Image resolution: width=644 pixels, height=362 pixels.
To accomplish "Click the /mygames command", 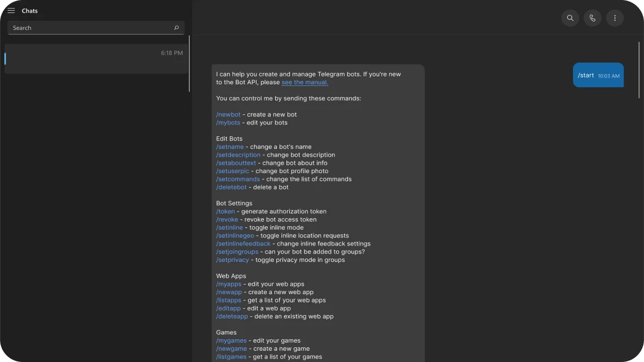I will tap(231, 341).
